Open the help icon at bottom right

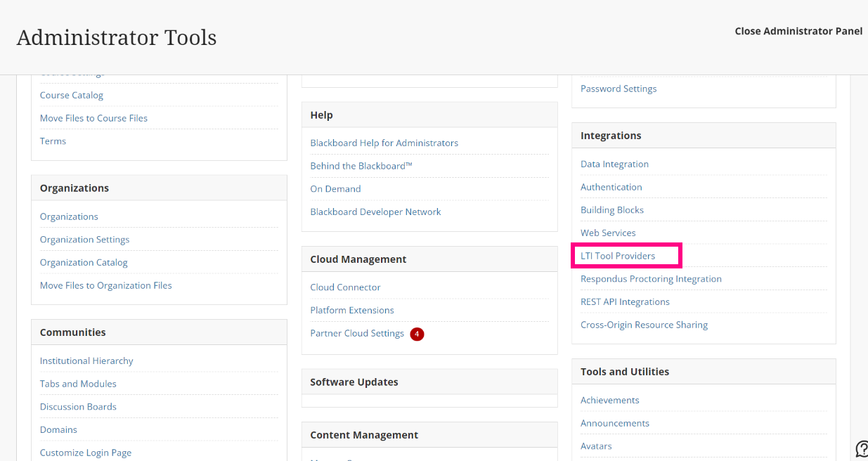(x=862, y=449)
